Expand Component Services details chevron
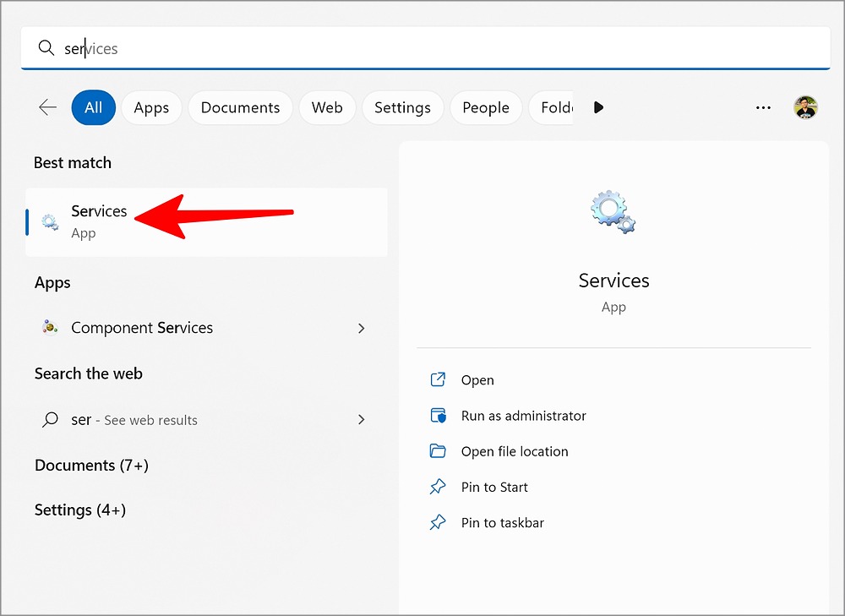 tap(362, 328)
